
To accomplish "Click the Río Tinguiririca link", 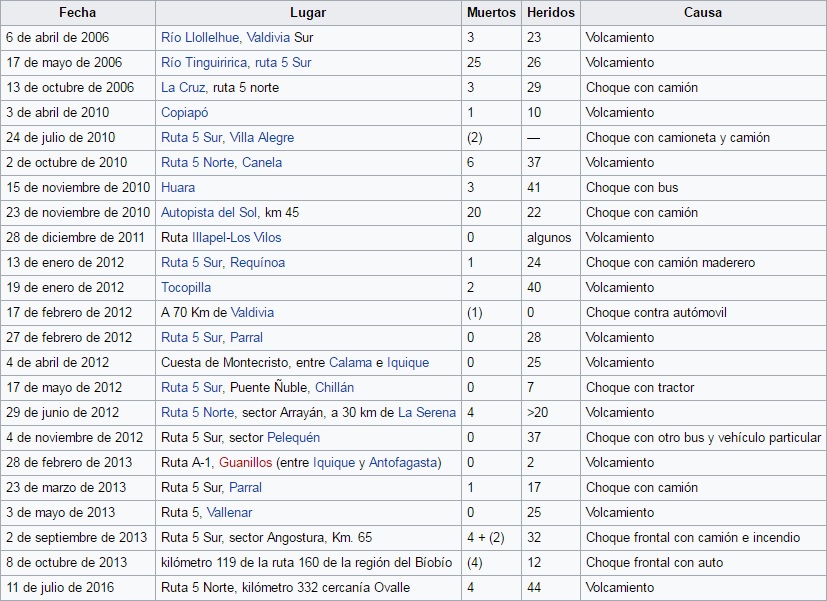I will coord(201,62).
